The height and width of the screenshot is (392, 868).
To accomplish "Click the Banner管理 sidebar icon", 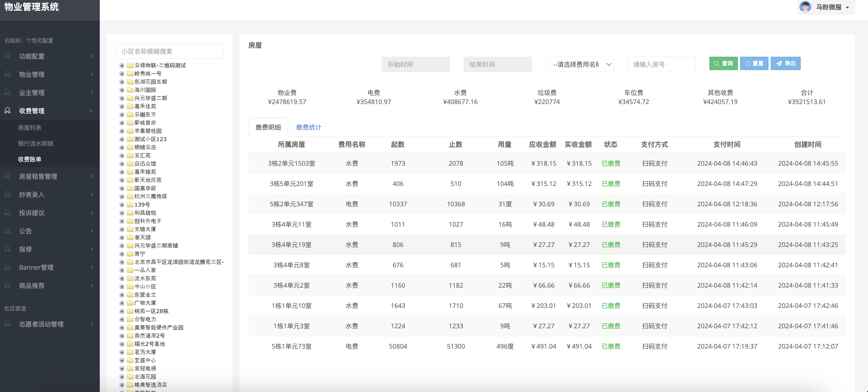I will (x=7, y=267).
